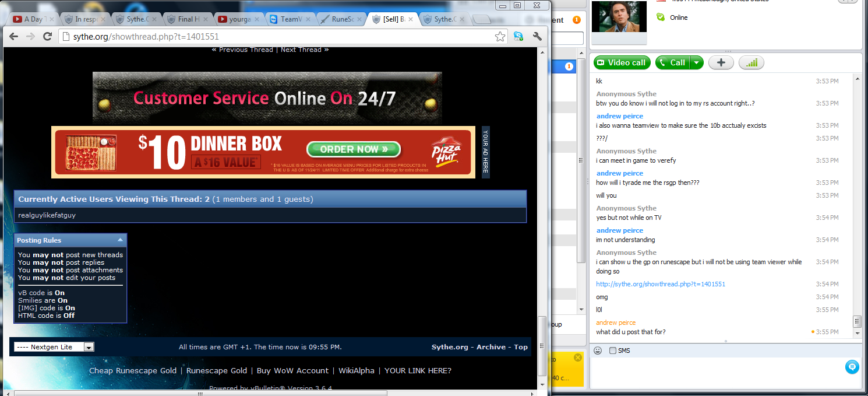Open the Archive footer link

pyautogui.click(x=491, y=347)
